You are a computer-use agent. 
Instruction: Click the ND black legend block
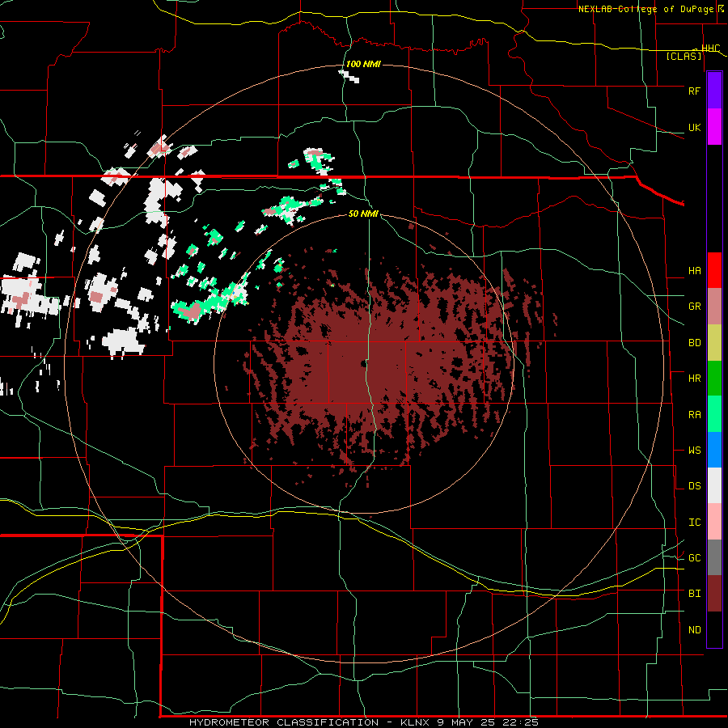[x=714, y=629]
